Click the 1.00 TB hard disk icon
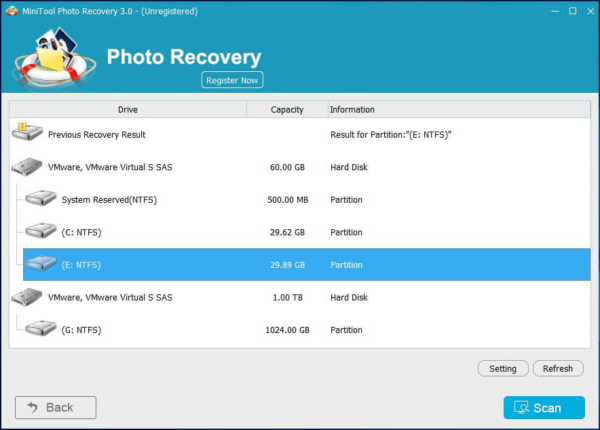This screenshot has height=430, width=600. pyautogui.click(x=27, y=297)
